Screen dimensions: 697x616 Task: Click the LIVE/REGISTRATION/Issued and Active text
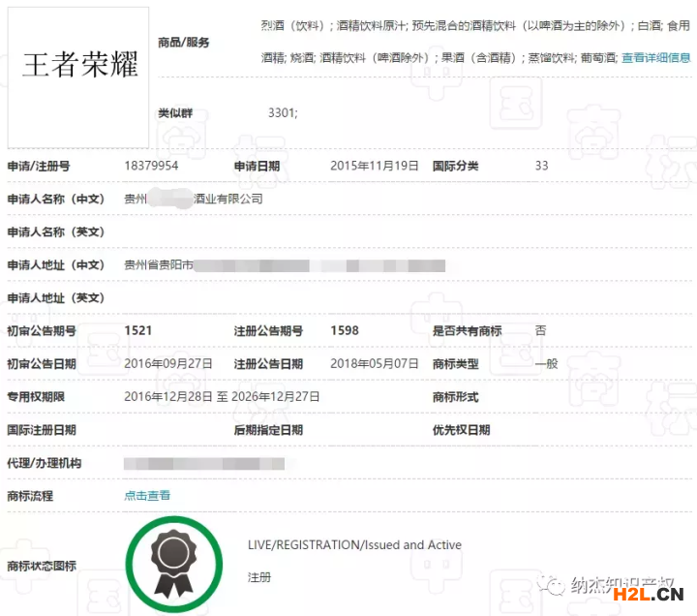pyautogui.click(x=354, y=545)
